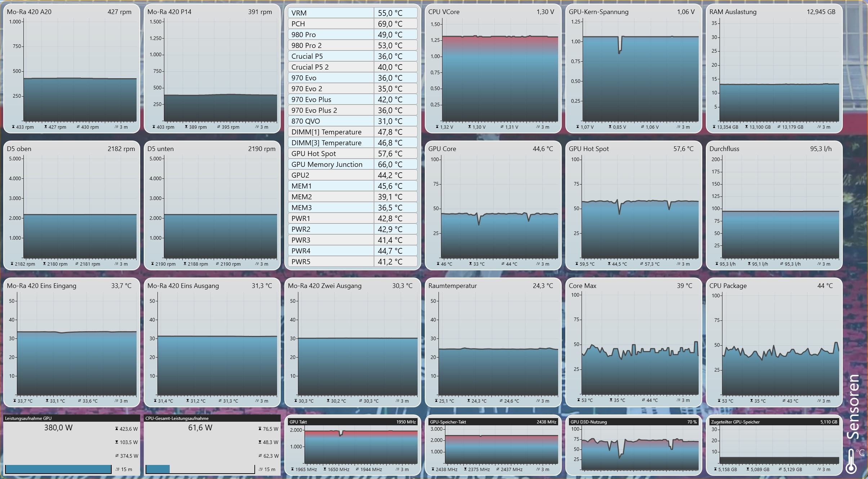Viewport: 868px width, 479px height.
Task: Click maximum icon under Mo-Ra 420 A20 graph
Action: click(13, 127)
